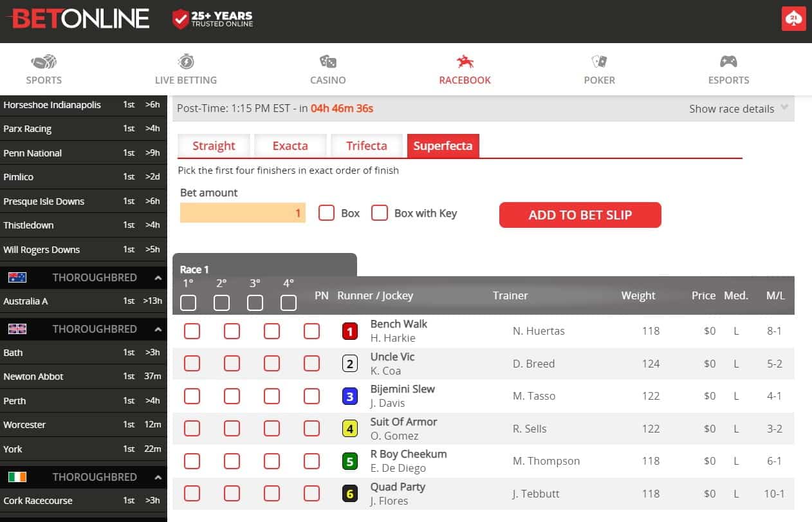
Task: Switch to the Straight bet tab
Action: point(214,146)
